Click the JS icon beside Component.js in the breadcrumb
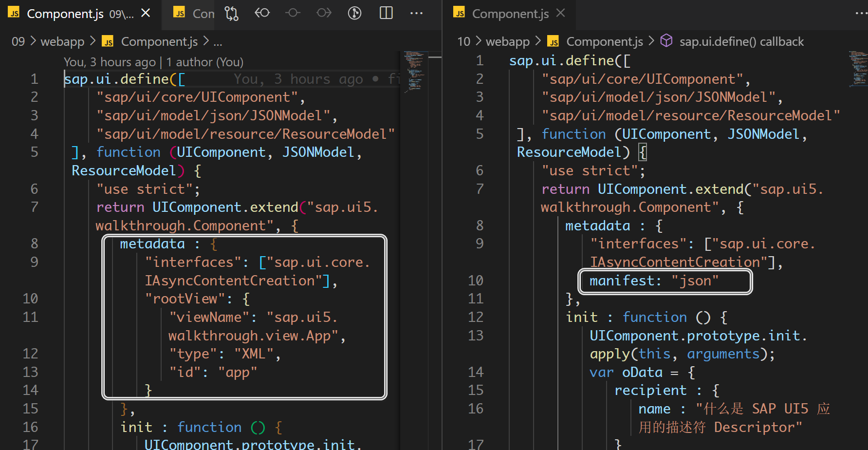The width and height of the screenshot is (868, 450). pos(108,41)
